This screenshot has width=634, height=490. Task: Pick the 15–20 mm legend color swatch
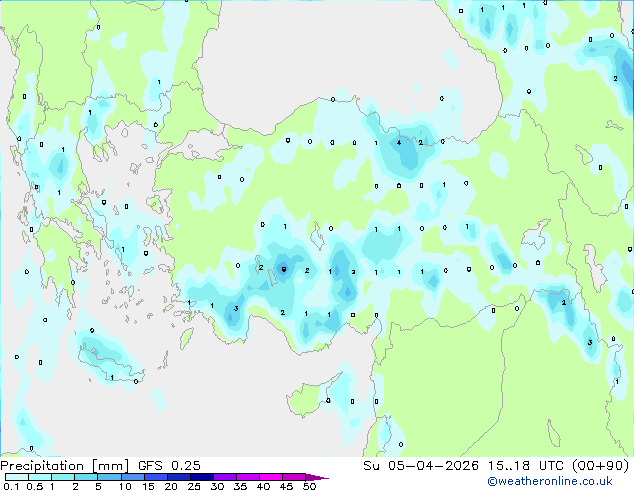(x=155, y=477)
